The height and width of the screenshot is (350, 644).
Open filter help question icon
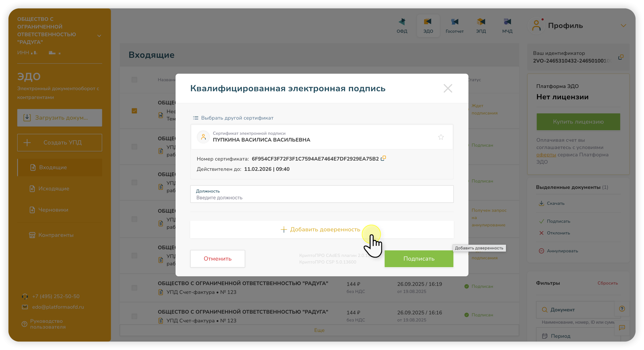622,309
